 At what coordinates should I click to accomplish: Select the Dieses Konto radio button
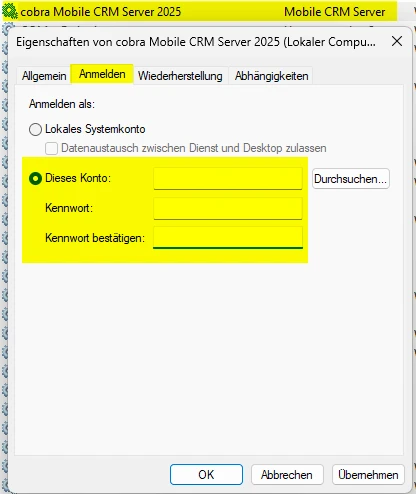[x=35, y=178]
